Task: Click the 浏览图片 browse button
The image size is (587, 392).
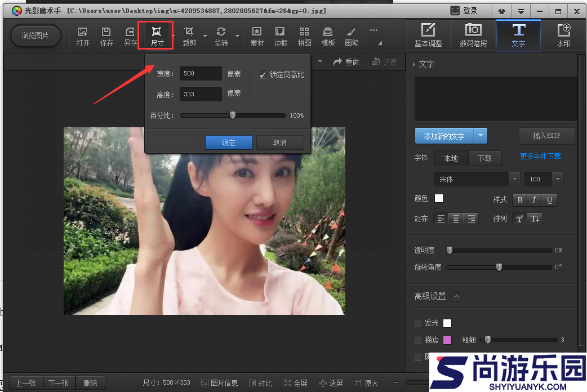Action: click(x=35, y=36)
